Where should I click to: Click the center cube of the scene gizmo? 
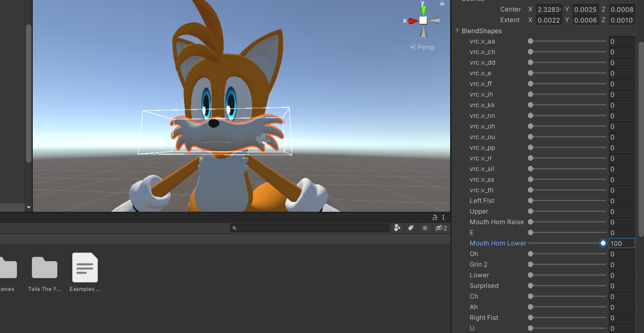(x=423, y=20)
